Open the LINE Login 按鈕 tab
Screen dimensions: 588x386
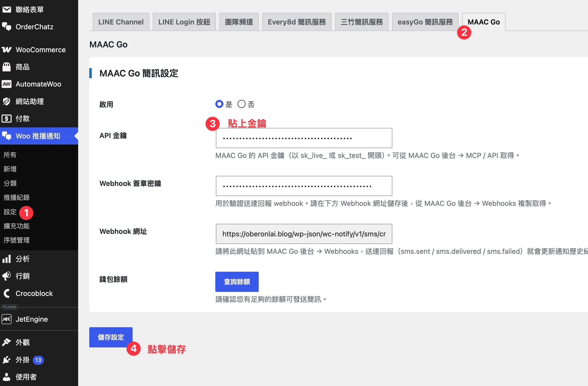pyautogui.click(x=184, y=22)
